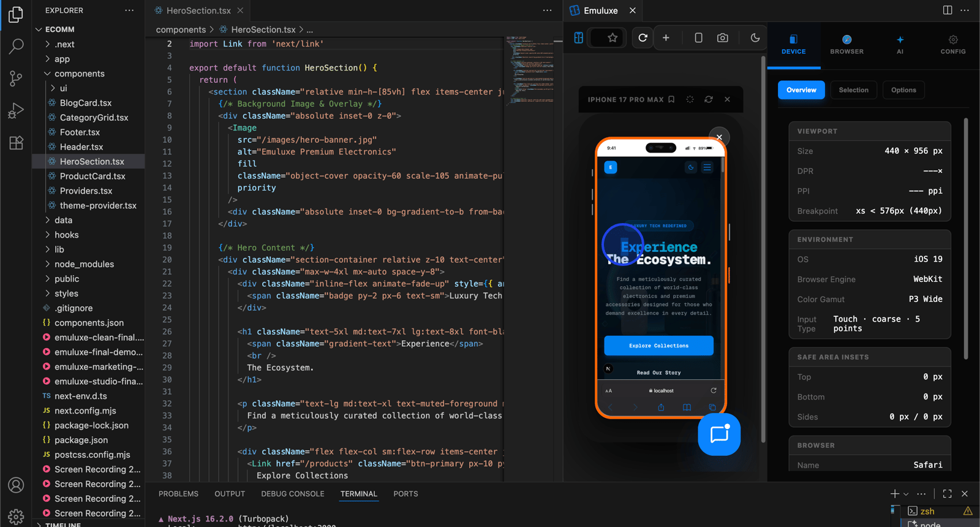Open the Extensions view in activity bar

[x=16, y=143]
